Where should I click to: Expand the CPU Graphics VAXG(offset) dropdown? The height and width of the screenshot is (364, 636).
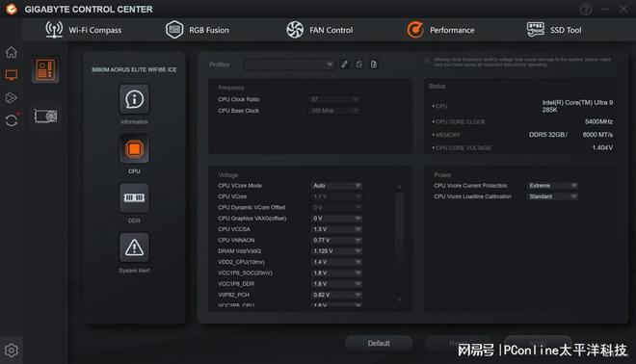coord(336,219)
